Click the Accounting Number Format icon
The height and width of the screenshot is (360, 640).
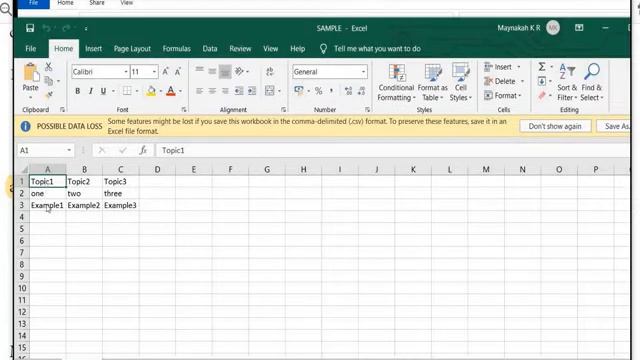pyautogui.click(x=299, y=91)
